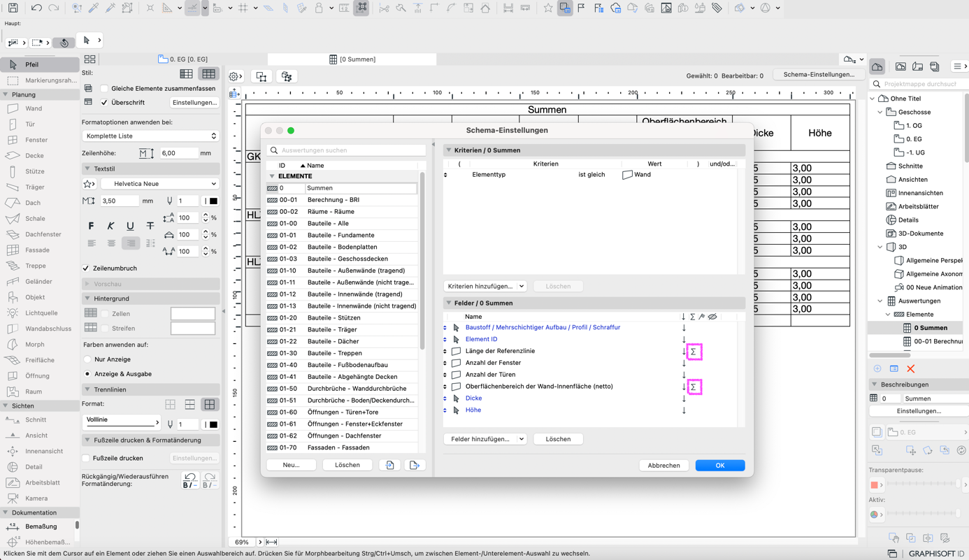Viewport: 969px width, 560px height.
Task: Select the Kamera tool
Action: tap(36, 498)
